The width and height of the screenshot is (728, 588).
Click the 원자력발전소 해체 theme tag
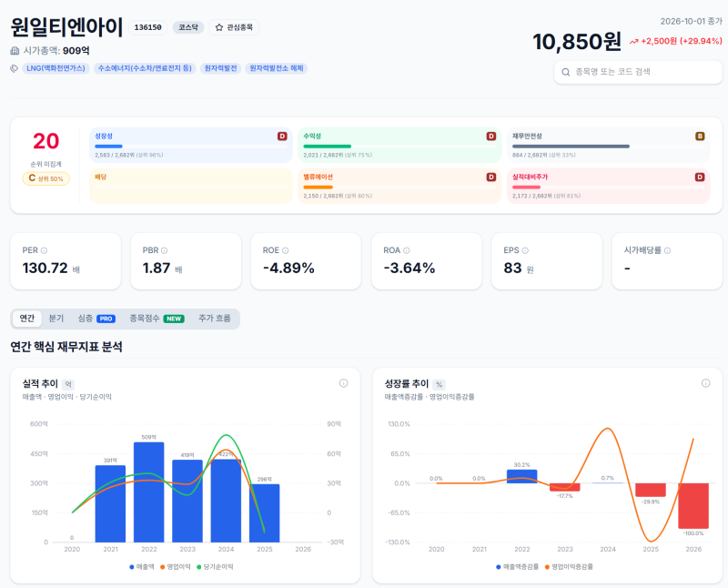[x=277, y=68]
